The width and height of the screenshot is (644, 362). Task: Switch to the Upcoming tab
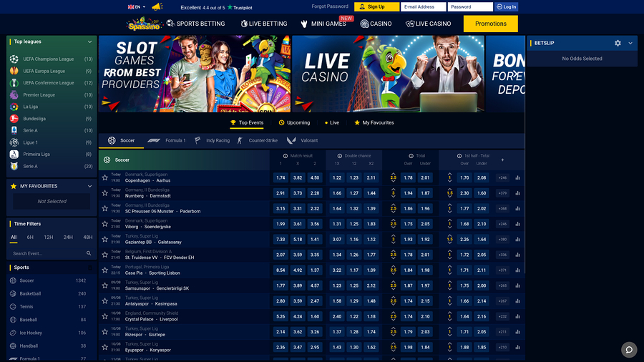point(294,123)
